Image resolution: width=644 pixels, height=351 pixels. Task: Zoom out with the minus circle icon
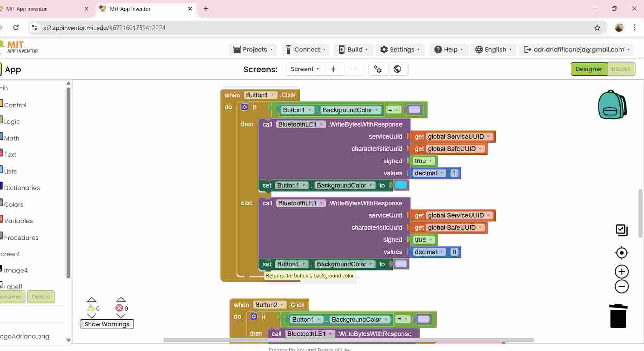click(622, 287)
